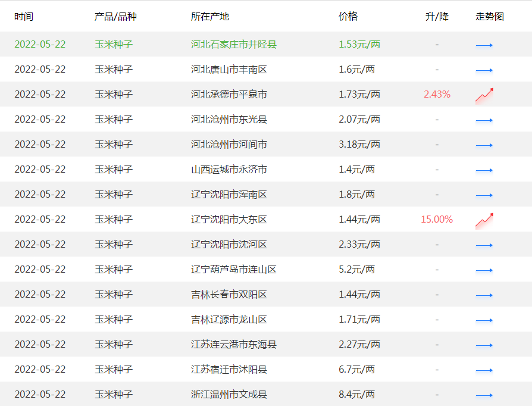Open the trend chart for 河北石家庄市井陉县
532x406 pixels.
pos(484,44)
